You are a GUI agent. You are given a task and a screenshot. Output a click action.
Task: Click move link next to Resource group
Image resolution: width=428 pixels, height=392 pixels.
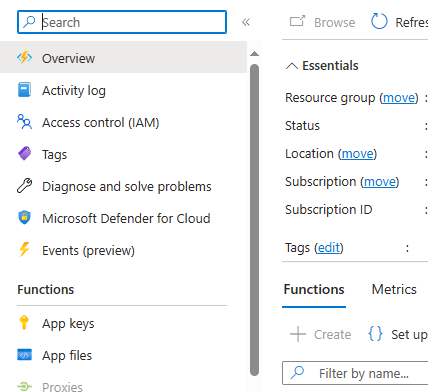click(x=399, y=98)
